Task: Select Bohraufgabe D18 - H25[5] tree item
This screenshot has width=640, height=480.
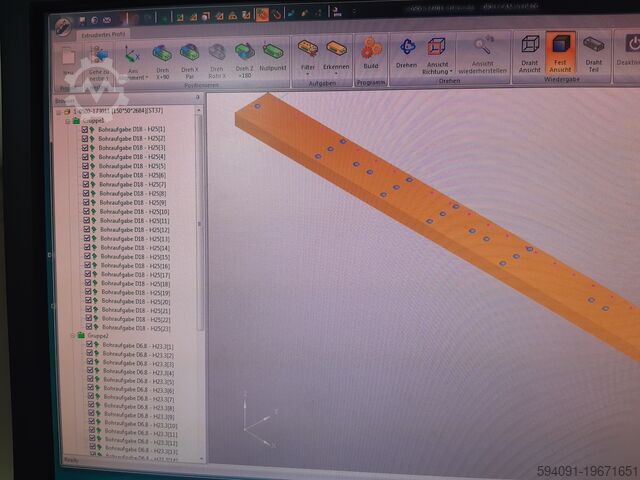Action: [x=132, y=166]
